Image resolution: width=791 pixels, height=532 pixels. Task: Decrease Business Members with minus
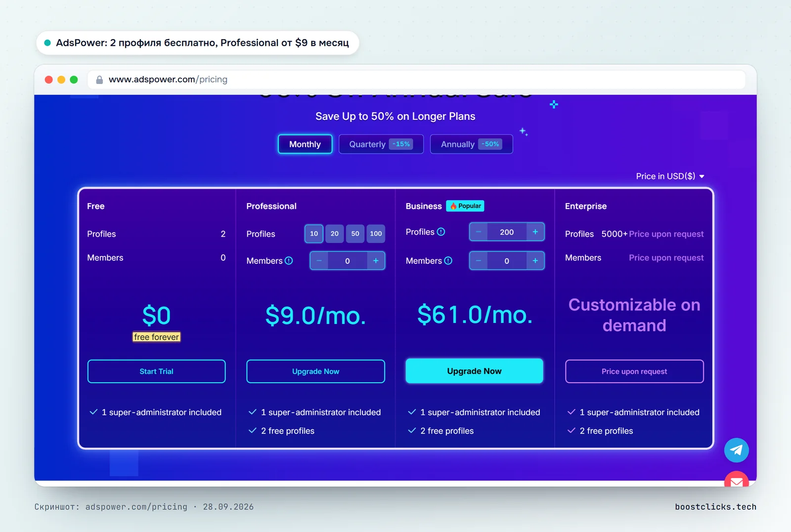point(478,260)
